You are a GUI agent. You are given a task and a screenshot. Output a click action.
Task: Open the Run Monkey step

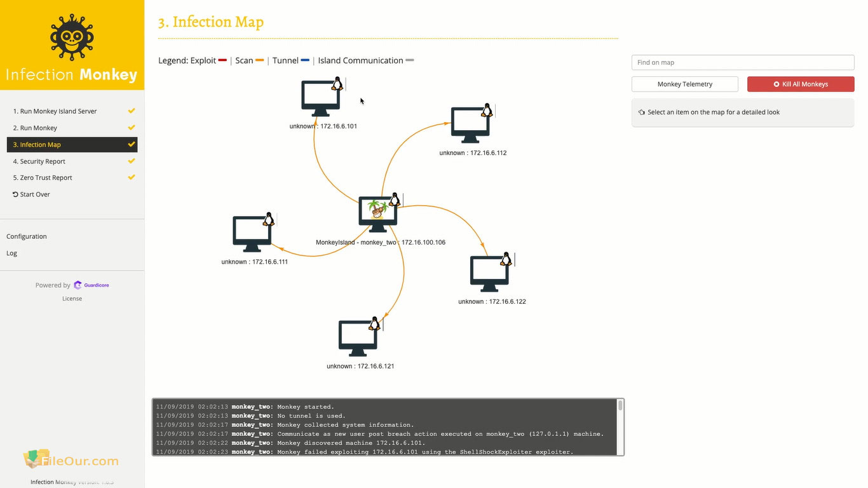click(72, 128)
